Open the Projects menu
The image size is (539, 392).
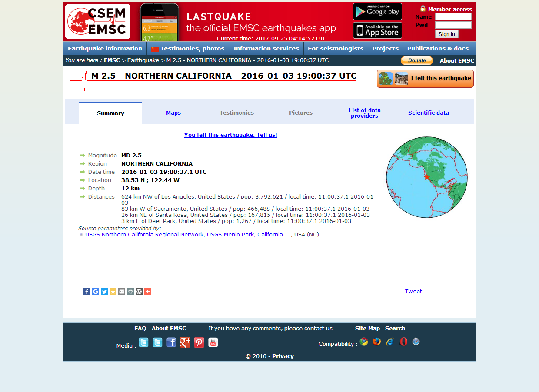[386, 48]
